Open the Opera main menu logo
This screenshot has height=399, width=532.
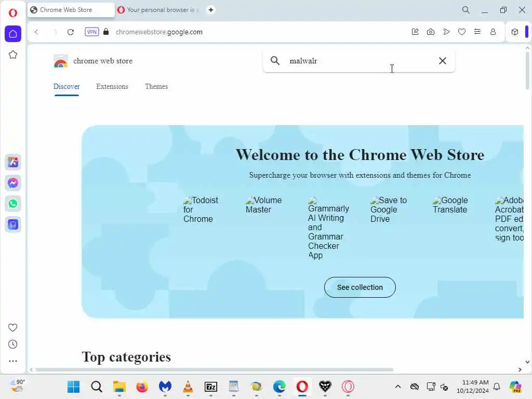(x=13, y=13)
